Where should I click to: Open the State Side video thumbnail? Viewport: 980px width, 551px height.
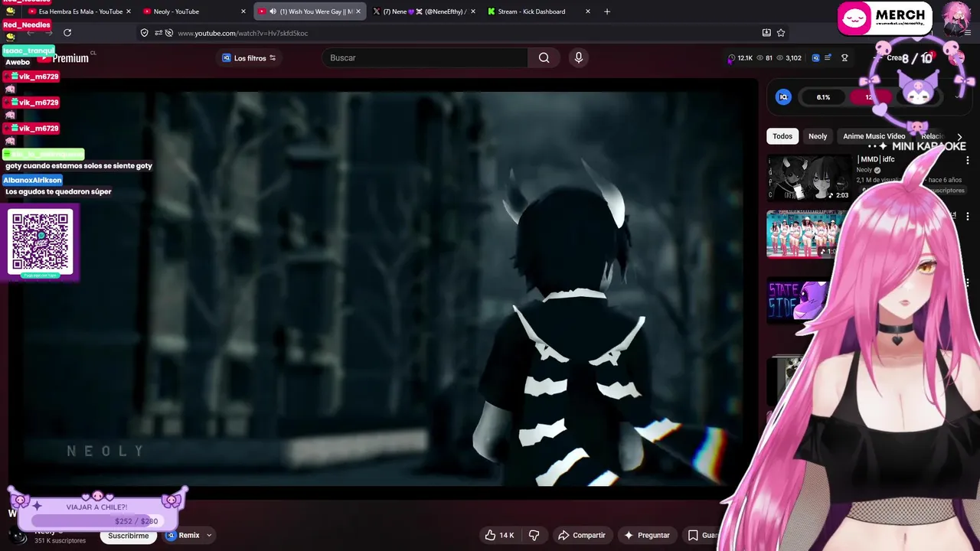pyautogui.click(x=796, y=301)
